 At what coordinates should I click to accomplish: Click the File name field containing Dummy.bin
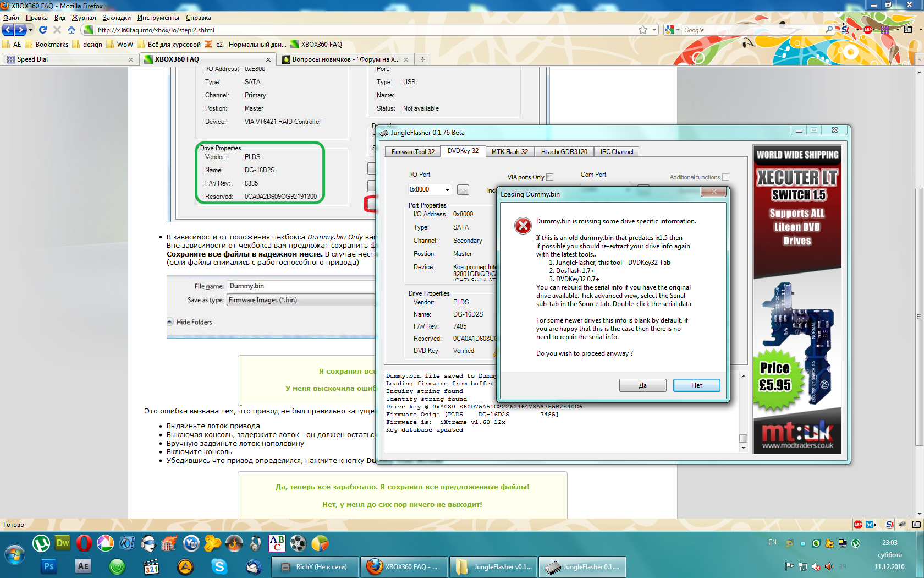pos(301,286)
